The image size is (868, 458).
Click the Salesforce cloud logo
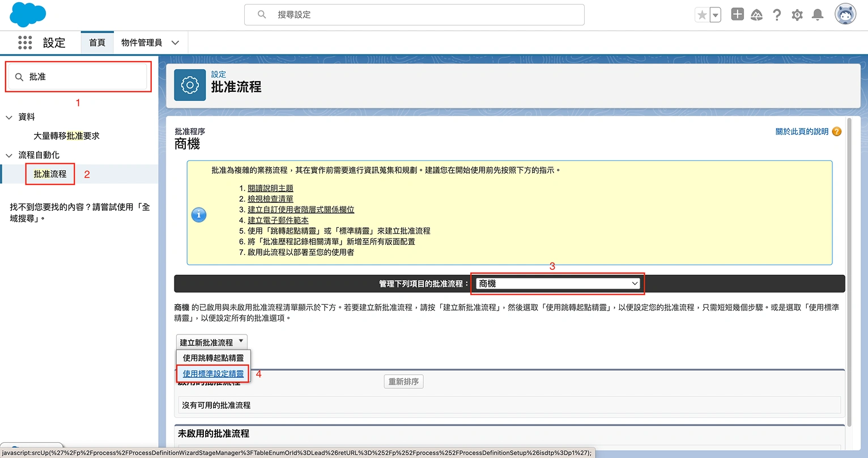pyautogui.click(x=28, y=15)
